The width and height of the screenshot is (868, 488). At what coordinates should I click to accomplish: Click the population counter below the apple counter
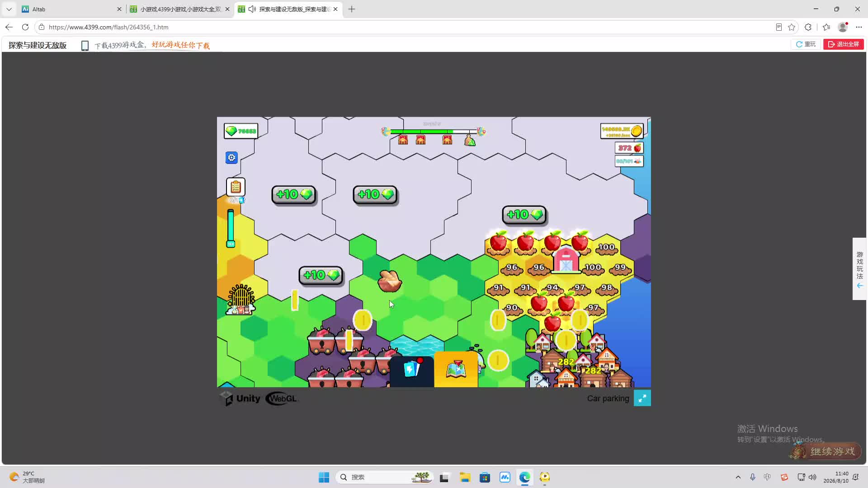[x=629, y=161]
